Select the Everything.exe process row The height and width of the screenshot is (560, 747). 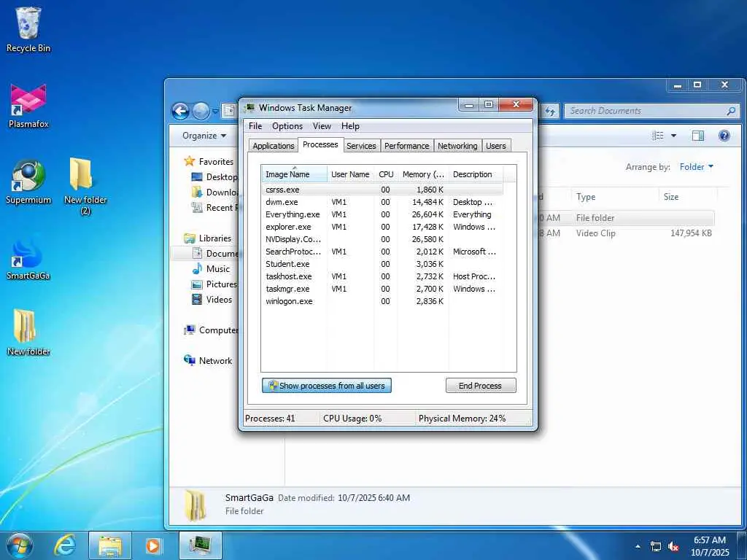point(382,215)
